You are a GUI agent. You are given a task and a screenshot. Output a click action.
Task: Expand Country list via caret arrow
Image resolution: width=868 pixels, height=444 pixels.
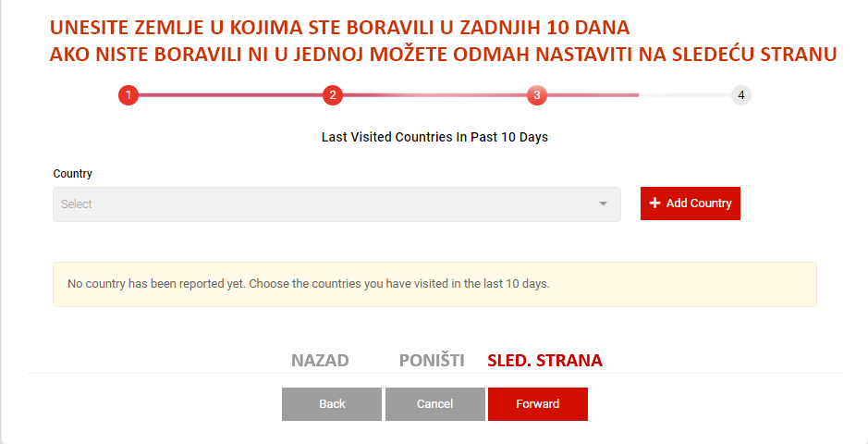tap(603, 203)
